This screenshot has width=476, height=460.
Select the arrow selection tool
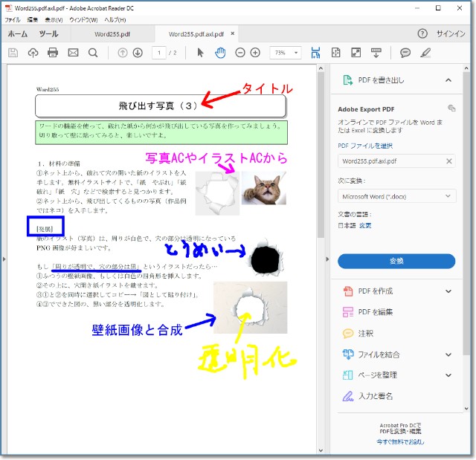point(200,53)
